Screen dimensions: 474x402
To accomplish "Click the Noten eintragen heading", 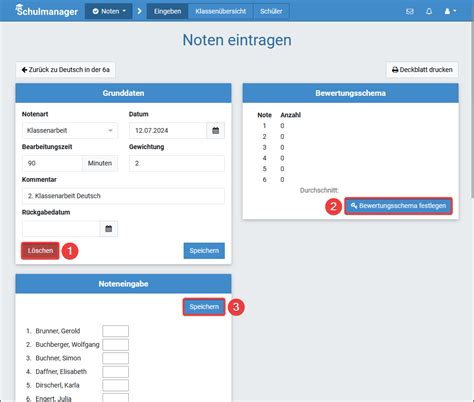I will pyautogui.click(x=237, y=40).
